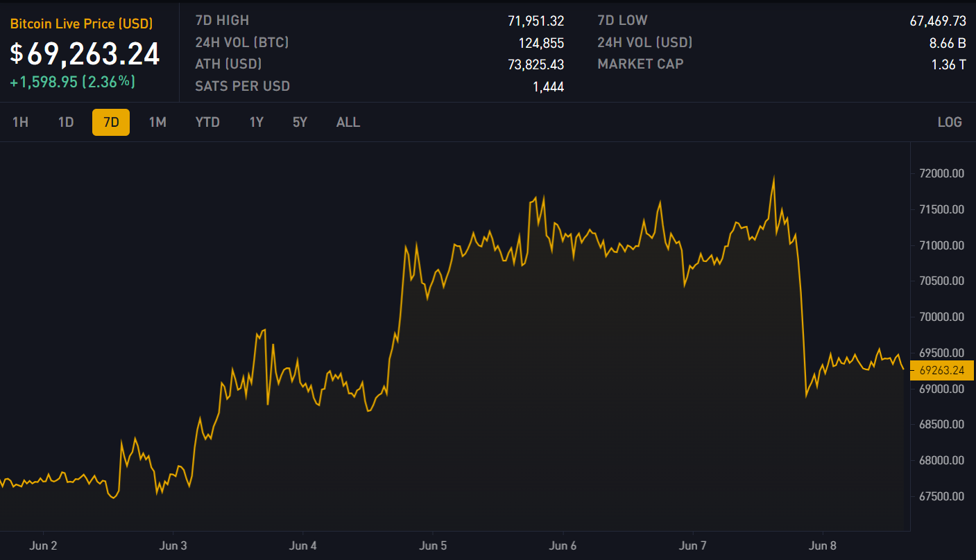Click the highlighted 7D range tab
This screenshot has height=560, width=976.
point(111,122)
